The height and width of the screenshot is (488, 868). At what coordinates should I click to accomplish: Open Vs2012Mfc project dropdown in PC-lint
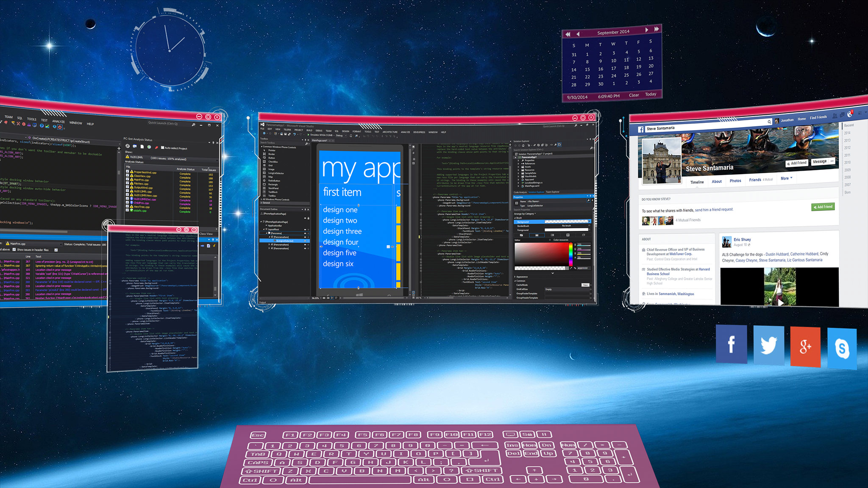172,158
